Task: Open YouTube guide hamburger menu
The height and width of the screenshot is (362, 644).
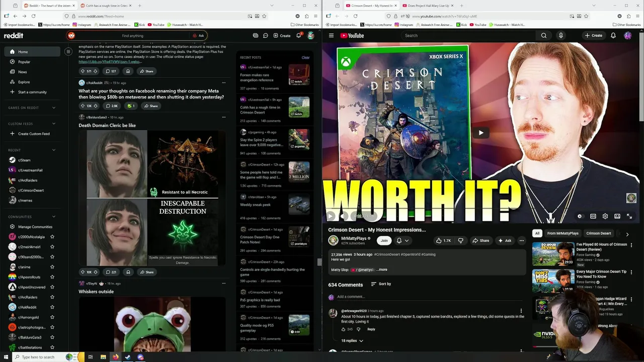Action: point(331,36)
